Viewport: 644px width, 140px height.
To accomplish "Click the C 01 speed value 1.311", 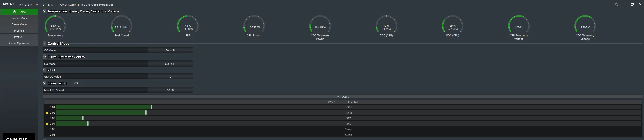I will [x=348, y=107].
